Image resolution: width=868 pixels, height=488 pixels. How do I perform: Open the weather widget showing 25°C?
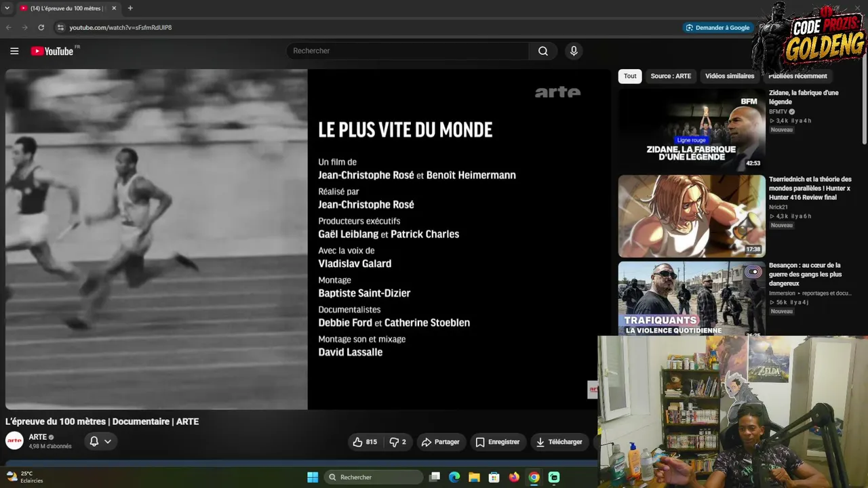[24, 477]
